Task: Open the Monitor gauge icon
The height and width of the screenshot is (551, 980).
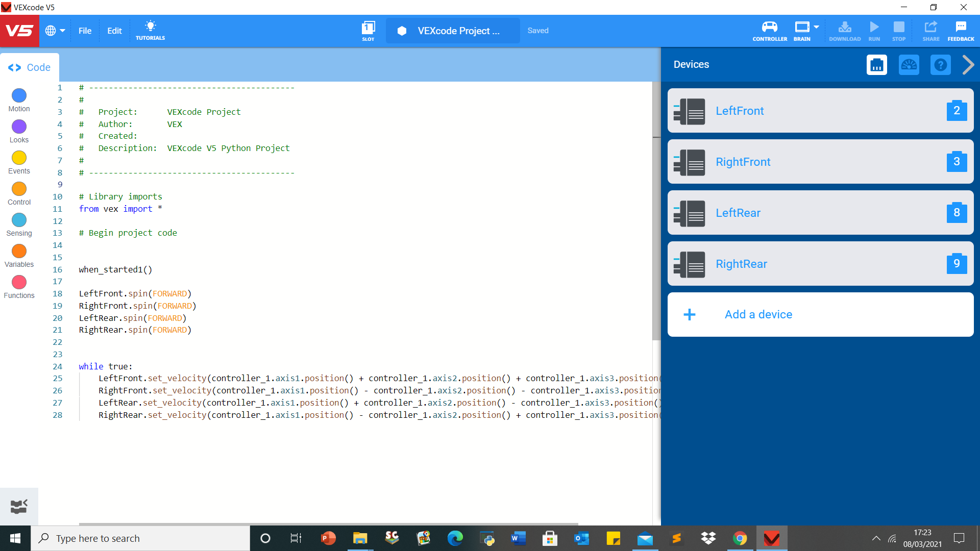Action: (x=909, y=65)
